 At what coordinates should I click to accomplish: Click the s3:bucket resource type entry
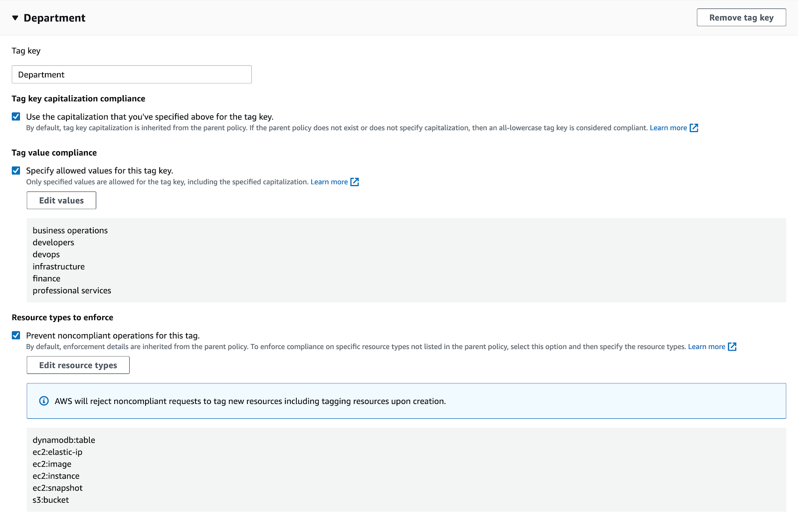click(51, 500)
